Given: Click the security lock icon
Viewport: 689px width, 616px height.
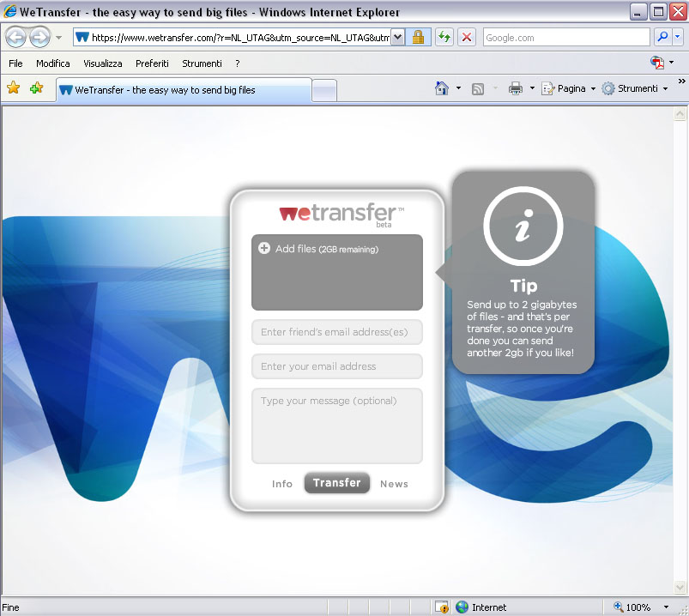Looking at the screenshot, I should click(419, 38).
